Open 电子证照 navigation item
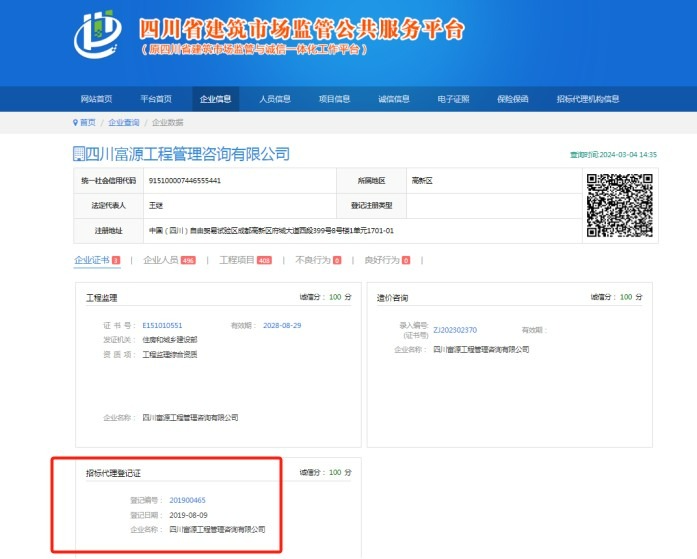 tap(453, 99)
